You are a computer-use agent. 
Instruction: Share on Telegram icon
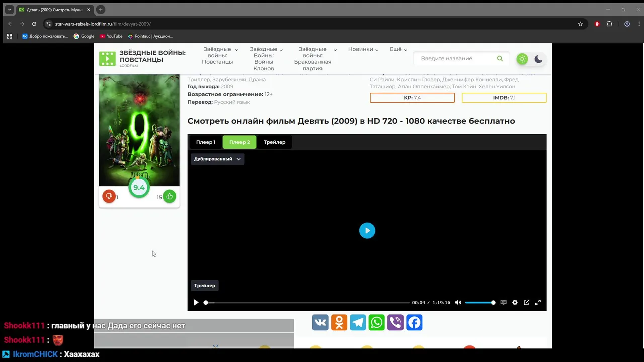[x=358, y=322]
